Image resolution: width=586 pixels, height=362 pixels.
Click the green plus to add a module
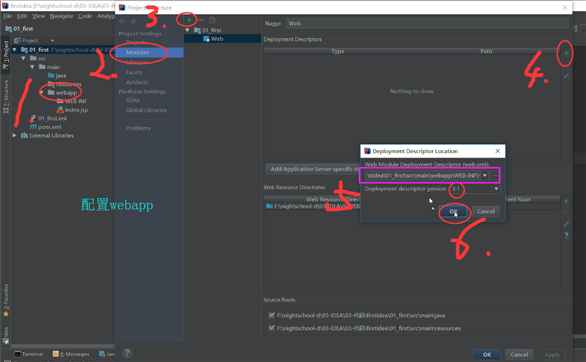(189, 20)
